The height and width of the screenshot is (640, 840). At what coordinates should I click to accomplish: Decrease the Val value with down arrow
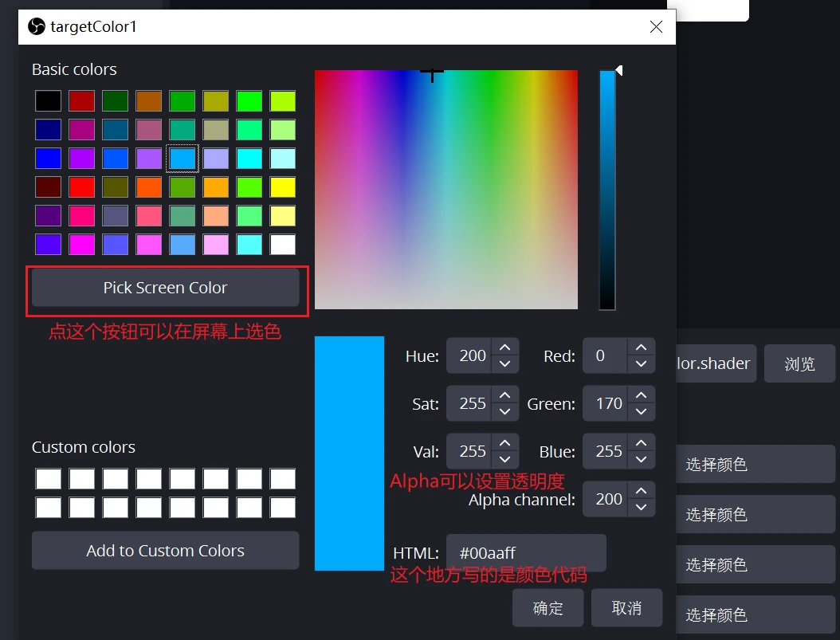tap(504, 459)
